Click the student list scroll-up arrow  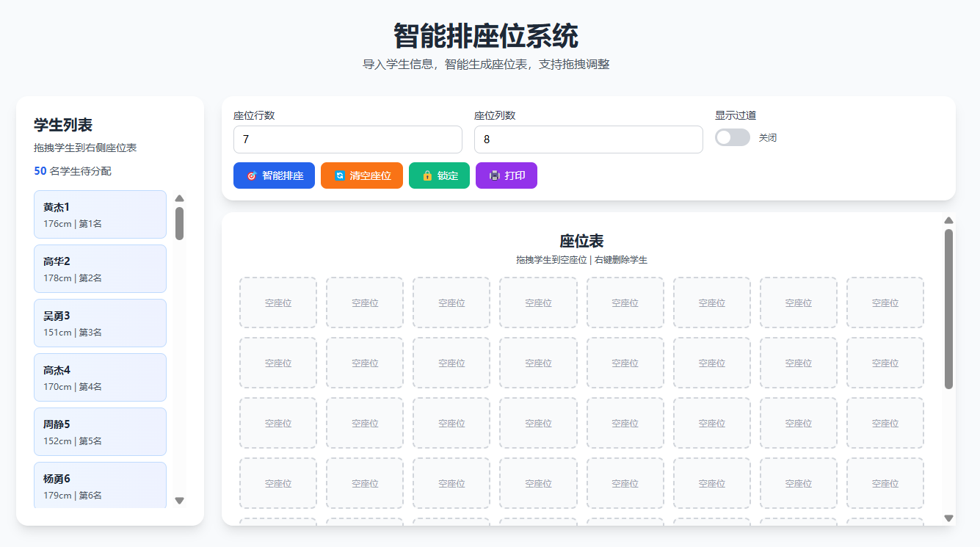point(179,198)
